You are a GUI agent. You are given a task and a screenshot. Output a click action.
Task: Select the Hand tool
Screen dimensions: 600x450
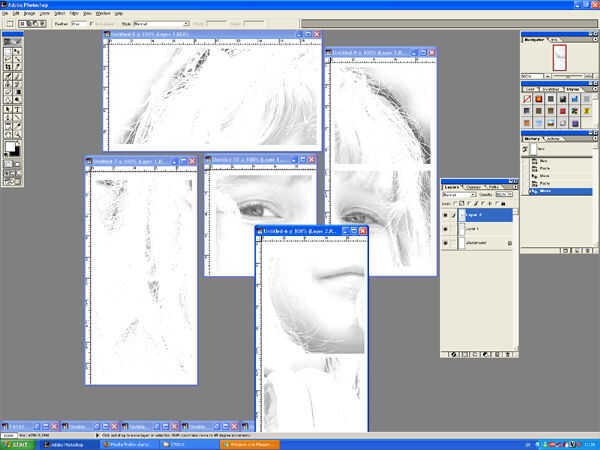point(8,134)
